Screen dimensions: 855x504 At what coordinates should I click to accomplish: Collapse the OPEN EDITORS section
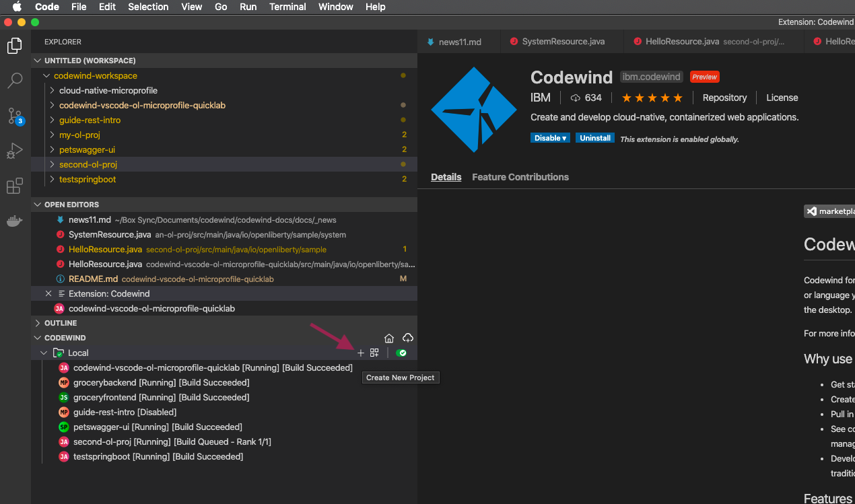tap(38, 205)
